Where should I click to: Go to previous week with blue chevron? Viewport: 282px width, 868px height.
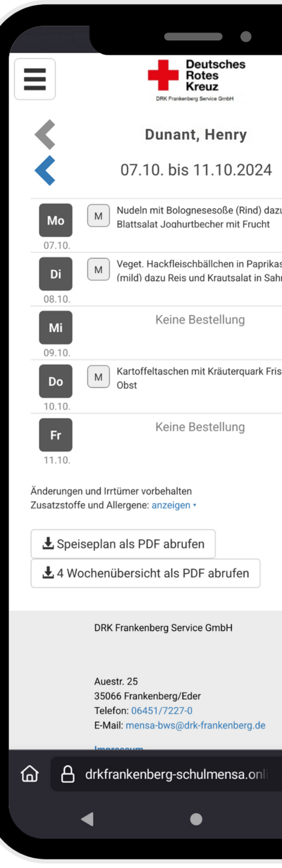click(45, 170)
